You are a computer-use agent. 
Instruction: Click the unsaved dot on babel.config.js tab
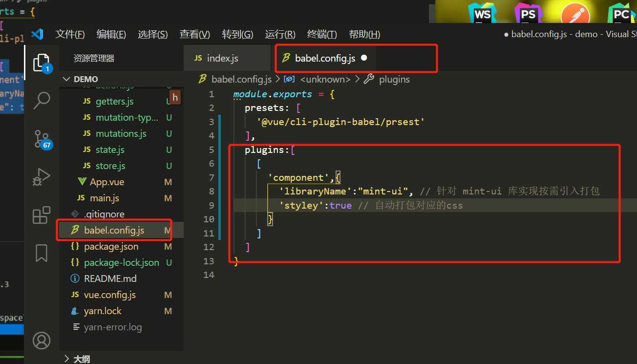(363, 58)
